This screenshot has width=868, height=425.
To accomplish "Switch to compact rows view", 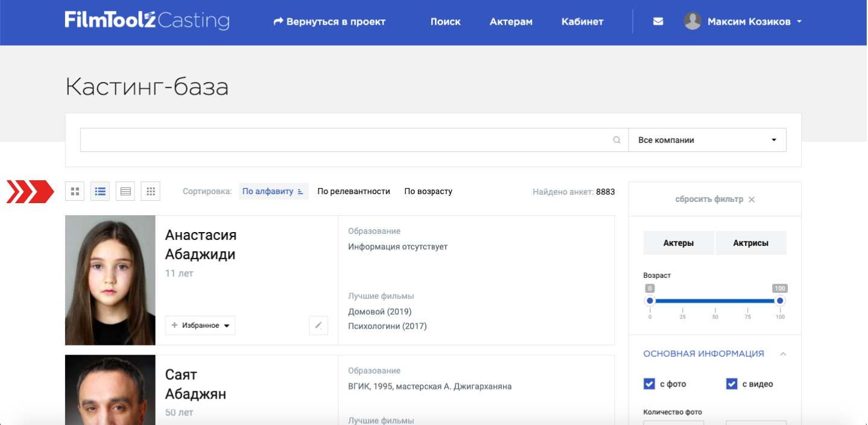I will tap(125, 191).
